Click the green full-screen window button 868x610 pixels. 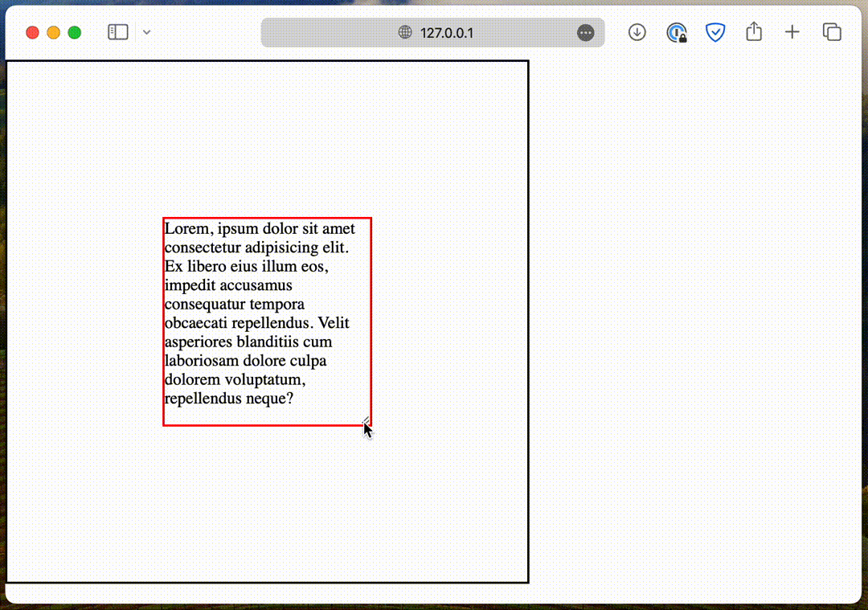coord(74,32)
